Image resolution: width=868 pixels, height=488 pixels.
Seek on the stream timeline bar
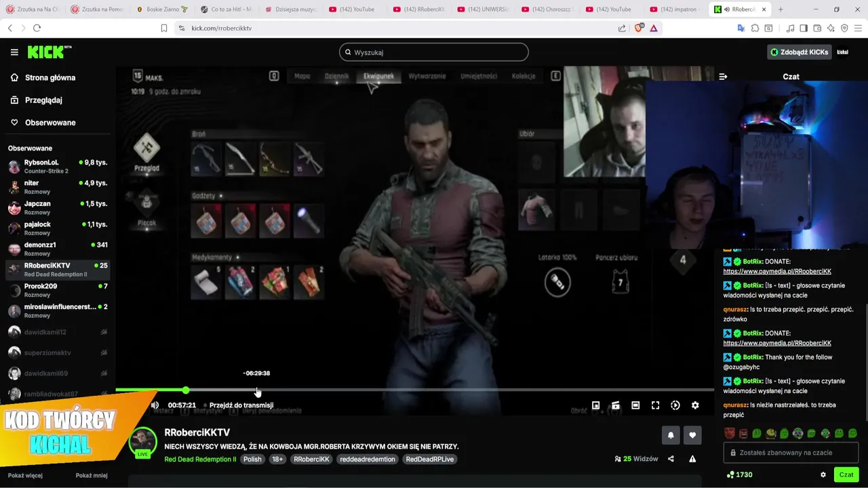point(414,390)
